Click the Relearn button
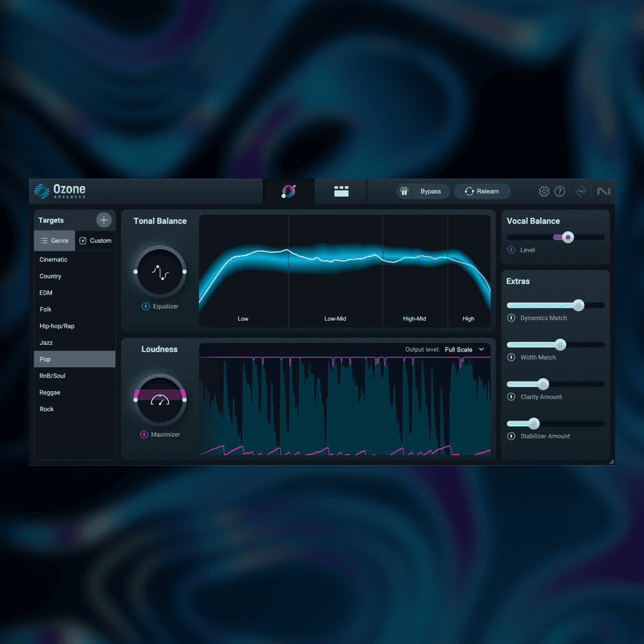Image resolution: width=644 pixels, height=644 pixels. click(x=482, y=191)
